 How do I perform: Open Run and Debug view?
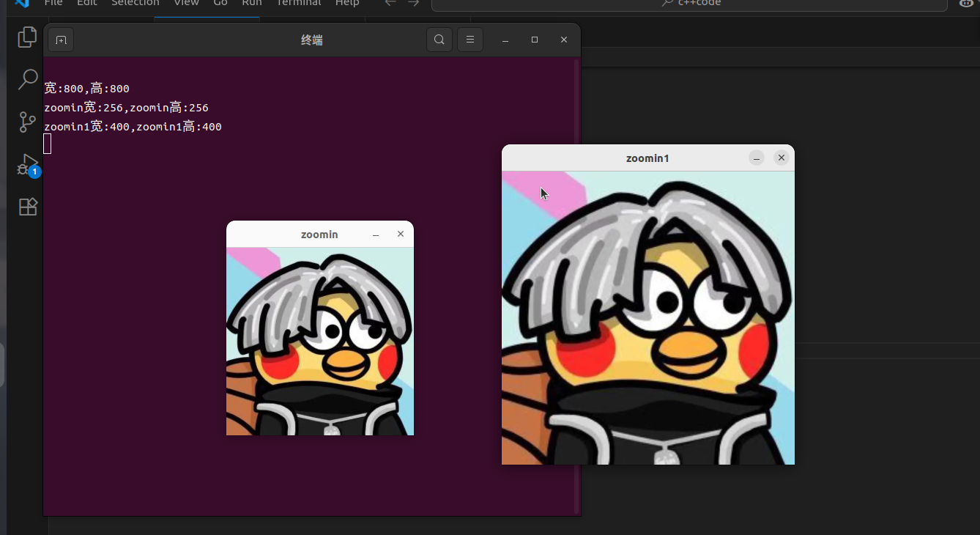click(28, 166)
